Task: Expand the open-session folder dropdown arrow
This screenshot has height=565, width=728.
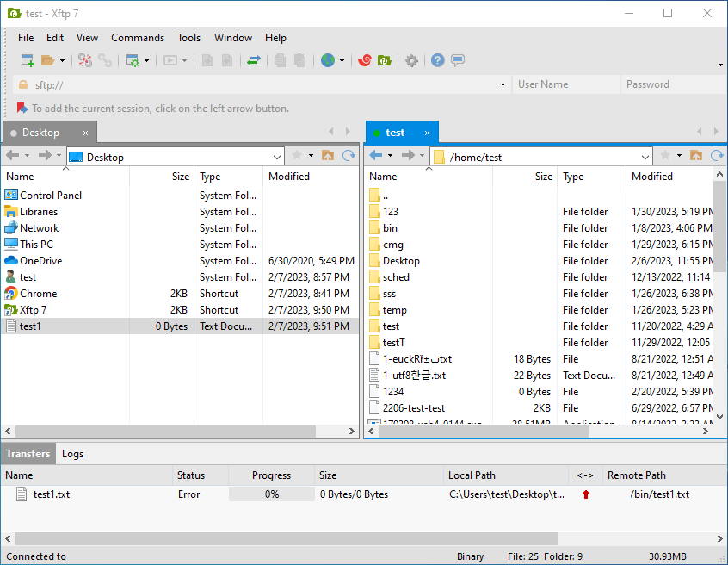Action: coord(62,61)
